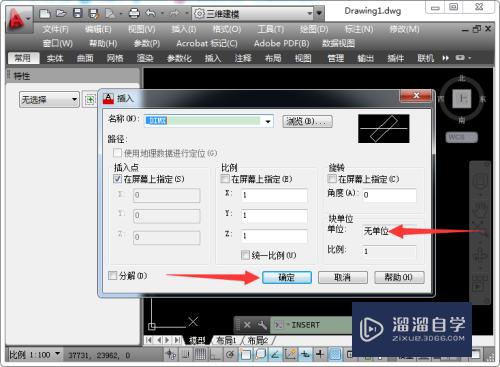Toggle Object Snap icon in status bar

[x=245, y=354]
